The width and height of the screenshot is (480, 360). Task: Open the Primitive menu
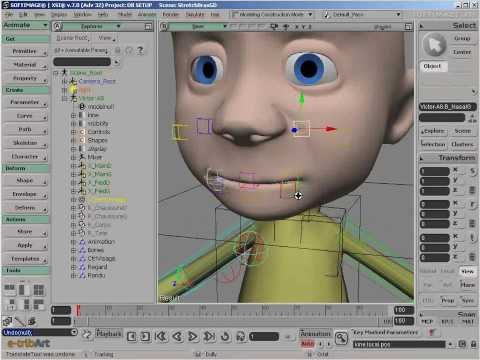click(25, 51)
